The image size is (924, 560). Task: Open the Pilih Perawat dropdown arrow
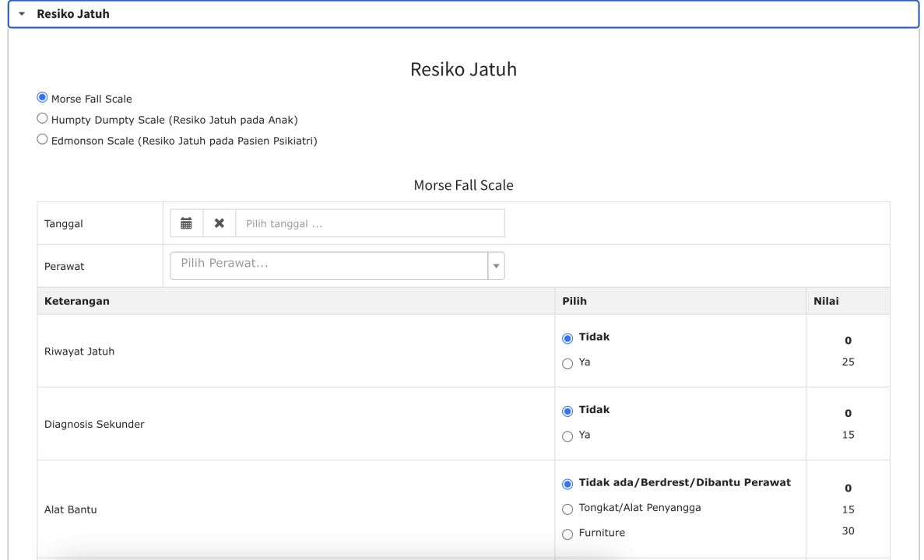pos(496,265)
